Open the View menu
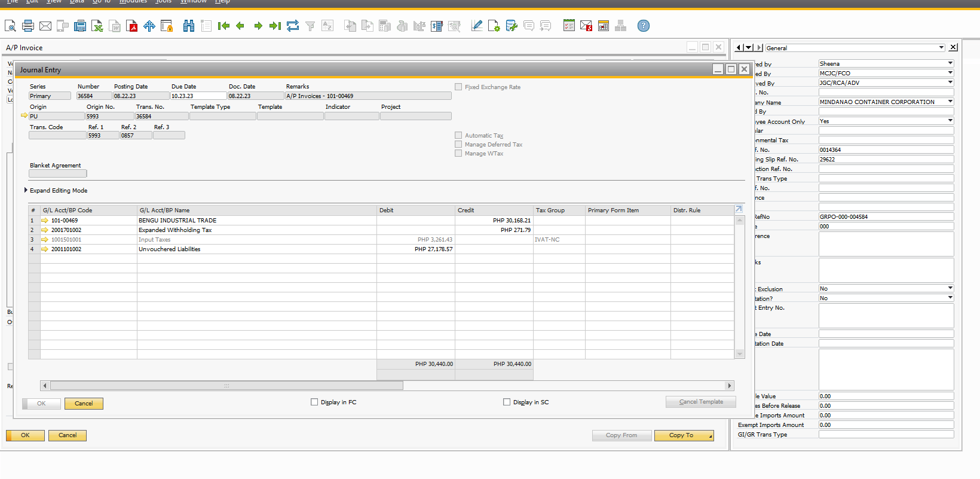The height and width of the screenshot is (479, 980). click(x=54, y=2)
